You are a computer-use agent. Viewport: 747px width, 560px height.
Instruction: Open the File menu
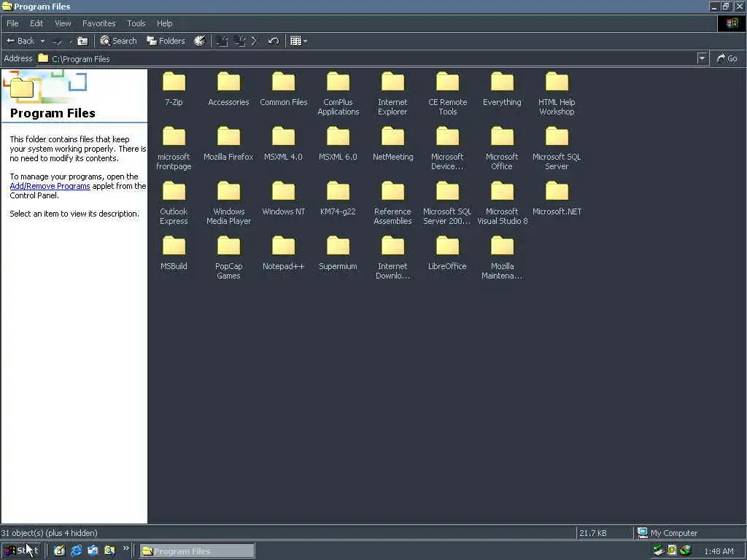pyautogui.click(x=13, y=23)
